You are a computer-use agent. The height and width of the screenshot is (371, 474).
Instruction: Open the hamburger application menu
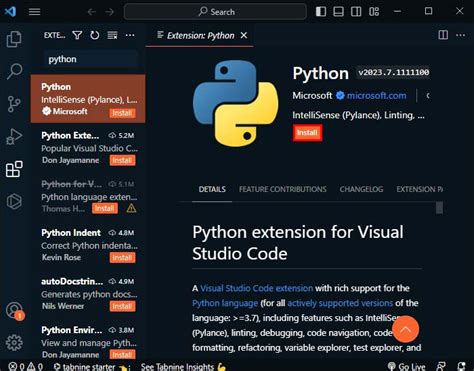(34, 12)
